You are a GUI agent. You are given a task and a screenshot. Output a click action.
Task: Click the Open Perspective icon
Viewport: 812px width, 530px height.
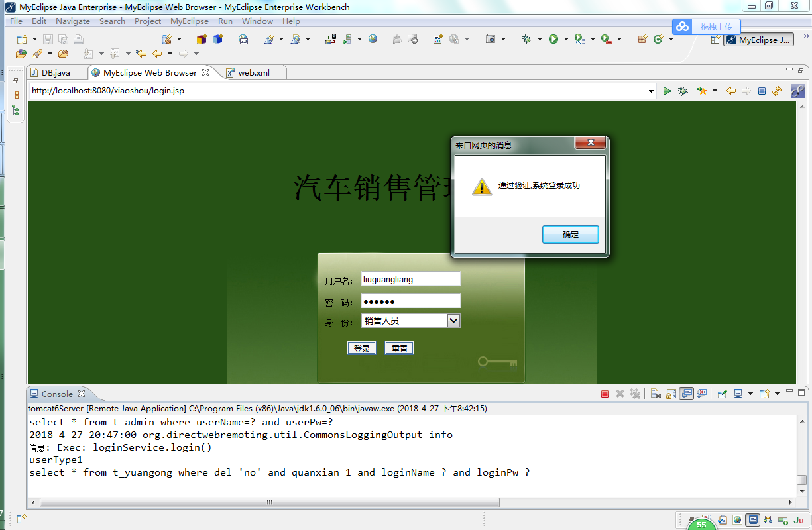pos(715,40)
